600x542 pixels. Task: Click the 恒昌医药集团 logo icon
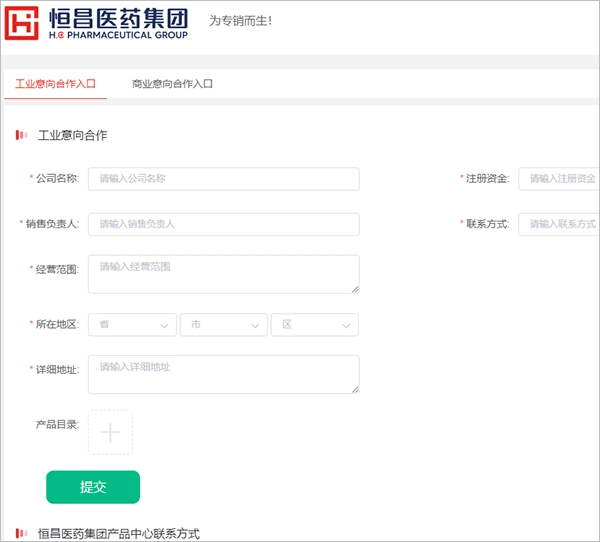pyautogui.click(x=25, y=25)
